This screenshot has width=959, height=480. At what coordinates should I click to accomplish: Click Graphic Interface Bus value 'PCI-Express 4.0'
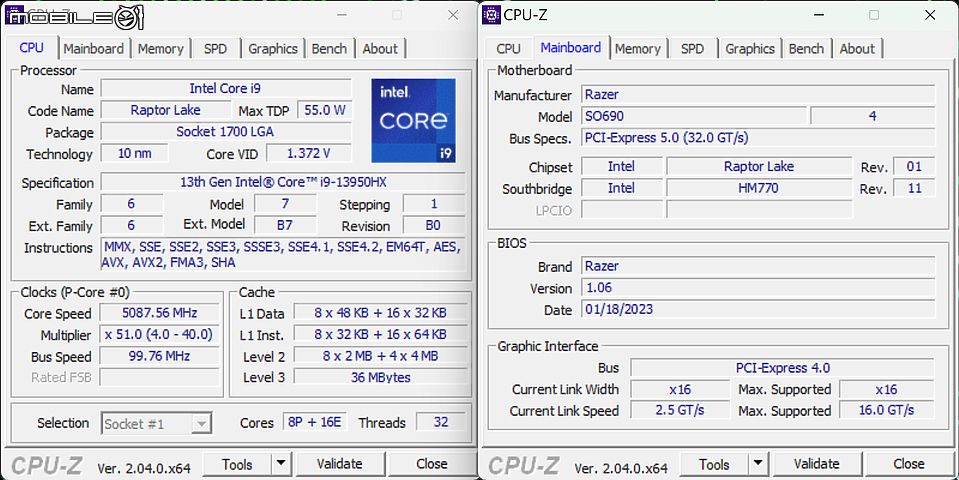782,367
